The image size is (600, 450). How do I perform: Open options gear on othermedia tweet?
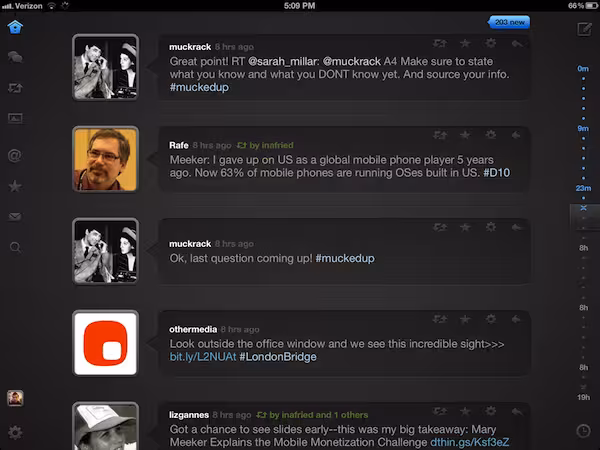[x=491, y=319]
